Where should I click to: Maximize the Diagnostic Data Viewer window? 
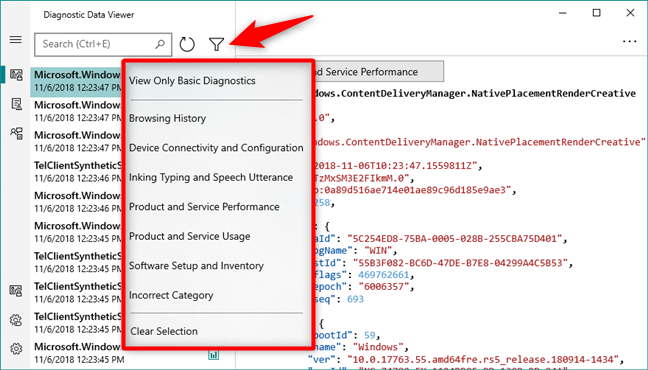596,13
